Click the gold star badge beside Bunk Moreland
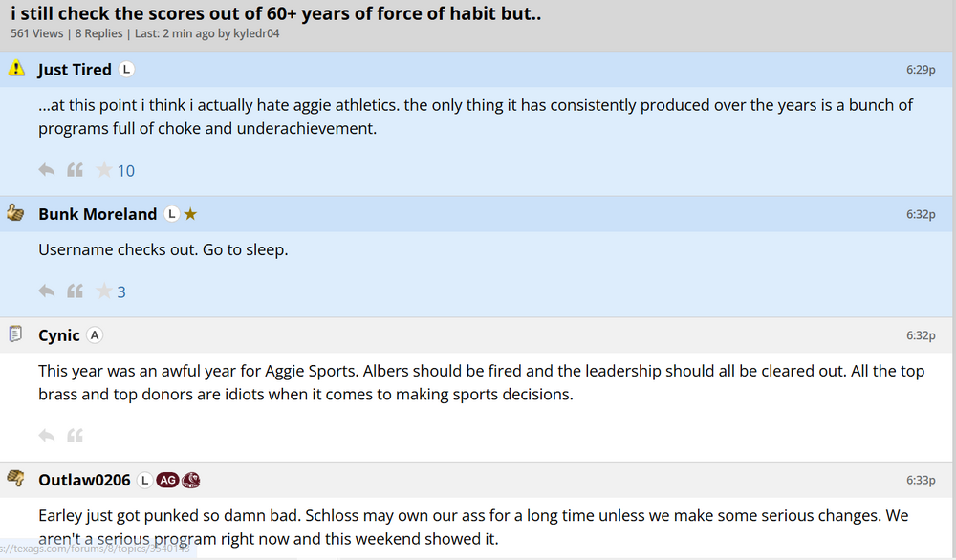956x560 pixels. (190, 214)
